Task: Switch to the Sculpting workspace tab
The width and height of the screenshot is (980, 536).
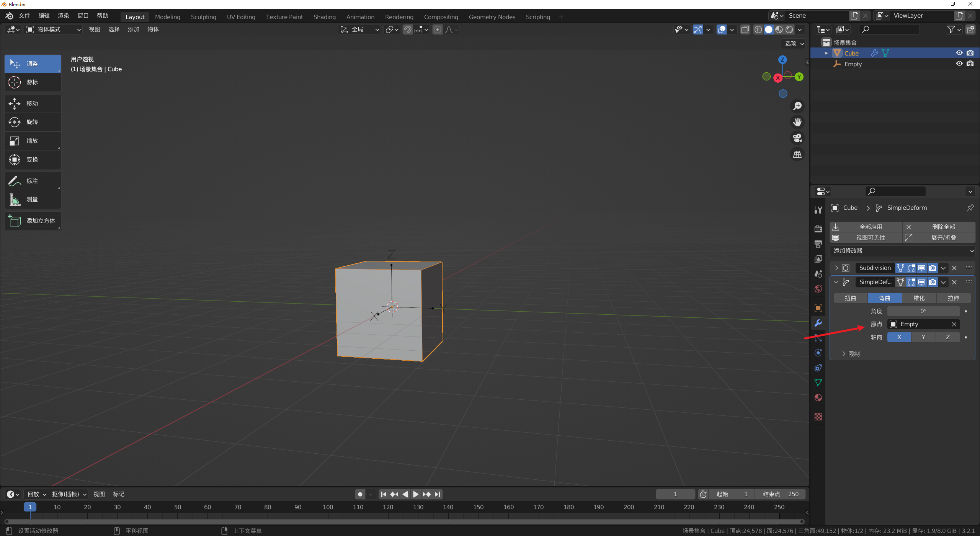Action: pos(203,17)
